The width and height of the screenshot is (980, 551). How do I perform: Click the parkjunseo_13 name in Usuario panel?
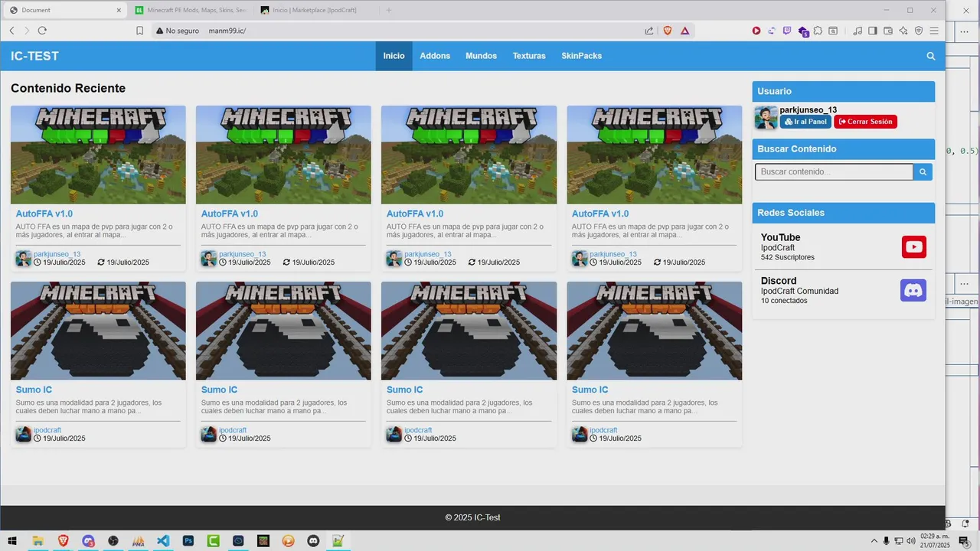click(x=808, y=110)
